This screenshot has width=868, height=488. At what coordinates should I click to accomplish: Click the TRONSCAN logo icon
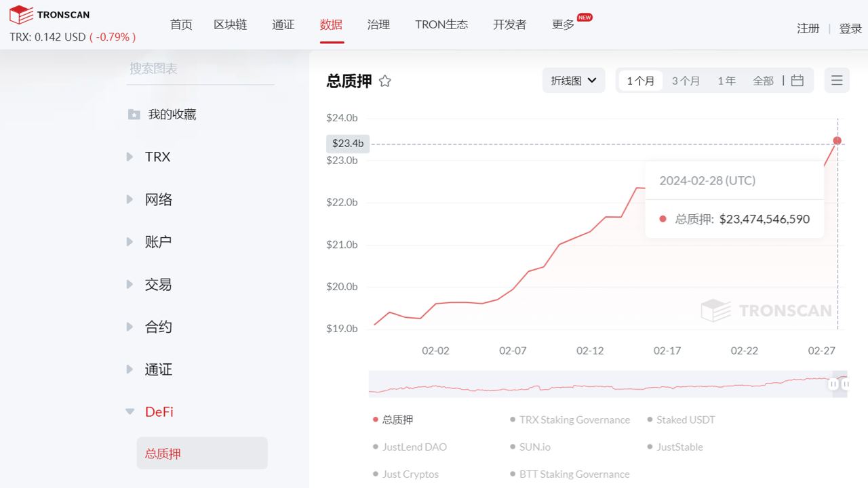tap(21, 14)
